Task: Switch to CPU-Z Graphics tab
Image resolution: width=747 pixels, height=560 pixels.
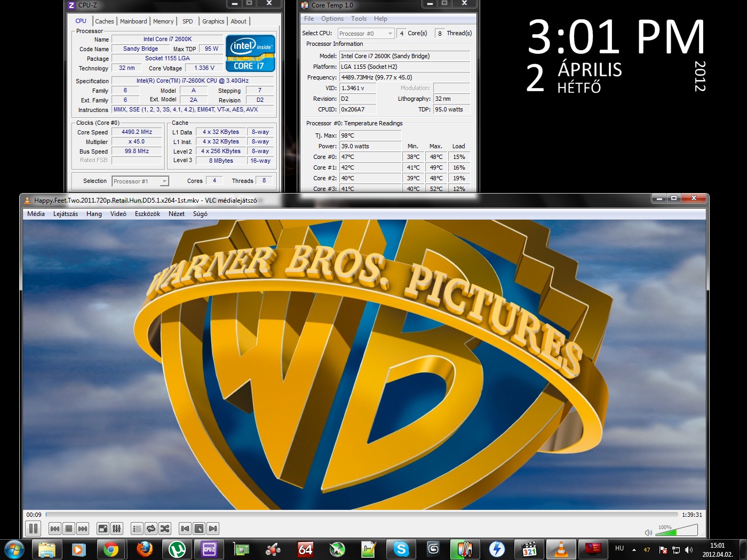Action: [213, 21]
